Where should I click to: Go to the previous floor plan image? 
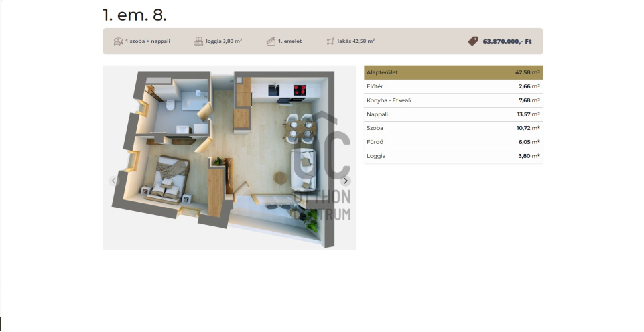tap(114, 181)
